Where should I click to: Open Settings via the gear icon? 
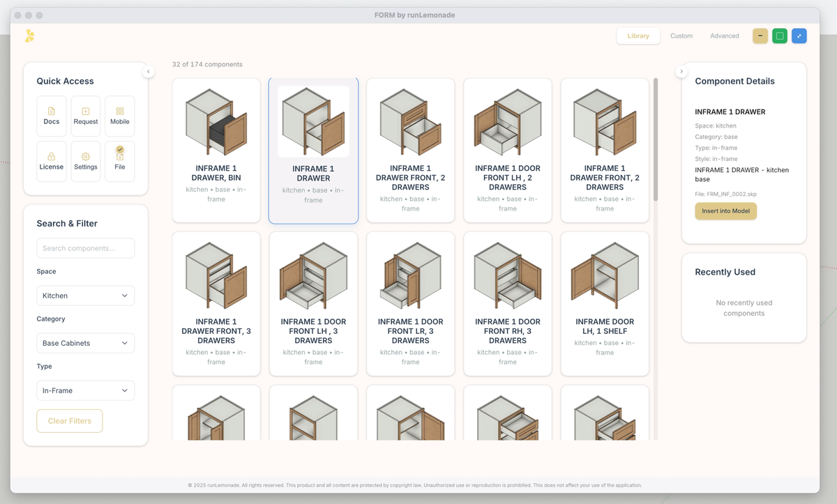tap(85, 160)
